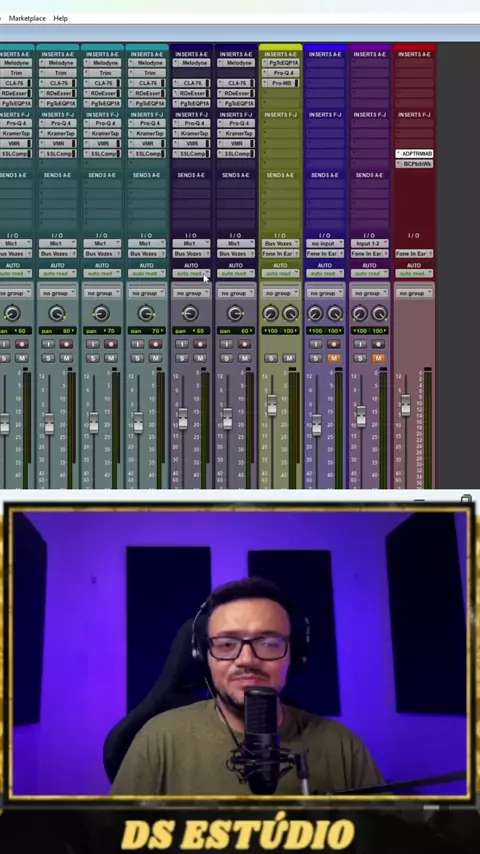Click 'Bus Vozes' input selector on yellow channel
The height and width of the screenshot is (854, 480).
[x=281, y=243]
